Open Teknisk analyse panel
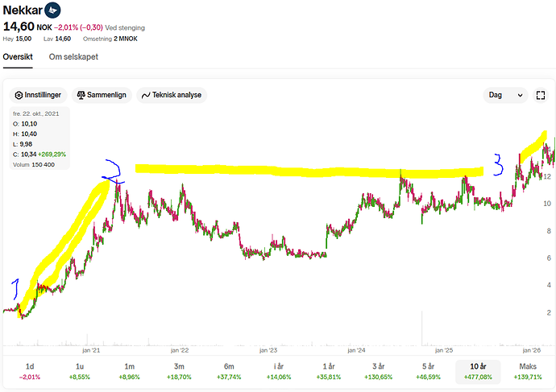556x392 pixels. pyautogui.click(x=172, y=95)
